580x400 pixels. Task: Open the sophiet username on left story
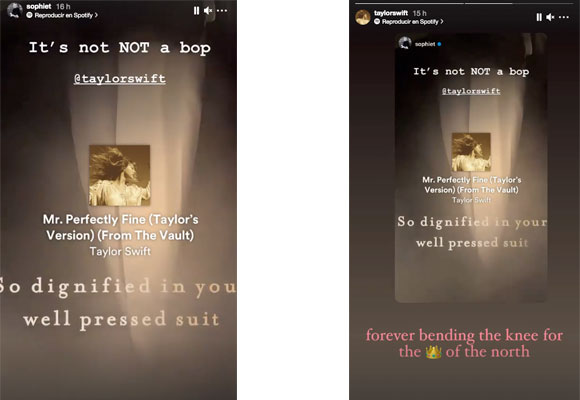click(39, 6)
